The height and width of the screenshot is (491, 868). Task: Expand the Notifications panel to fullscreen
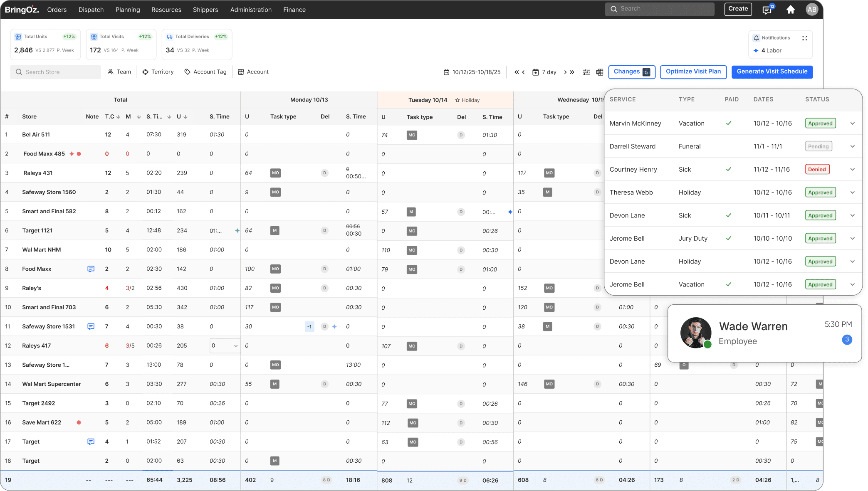805,38
